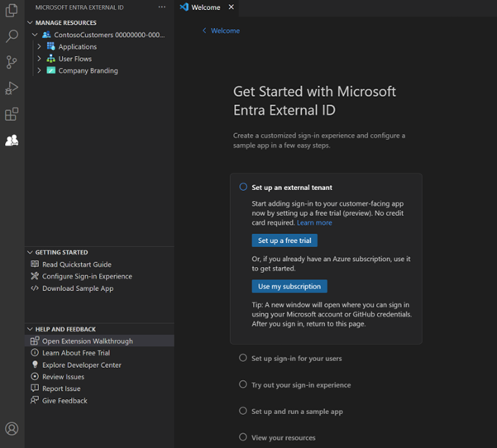This screenshot has width=497, height=448.
Task: Switch to the Welcome tab
Action: pyautogui.click(x=205, y=7)
